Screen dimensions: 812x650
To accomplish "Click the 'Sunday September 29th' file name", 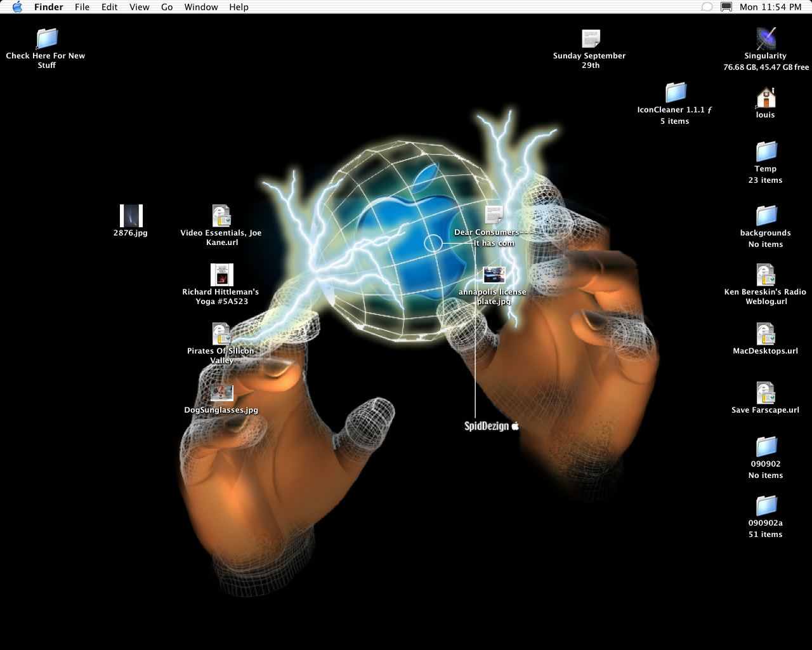I will [589, 60].
